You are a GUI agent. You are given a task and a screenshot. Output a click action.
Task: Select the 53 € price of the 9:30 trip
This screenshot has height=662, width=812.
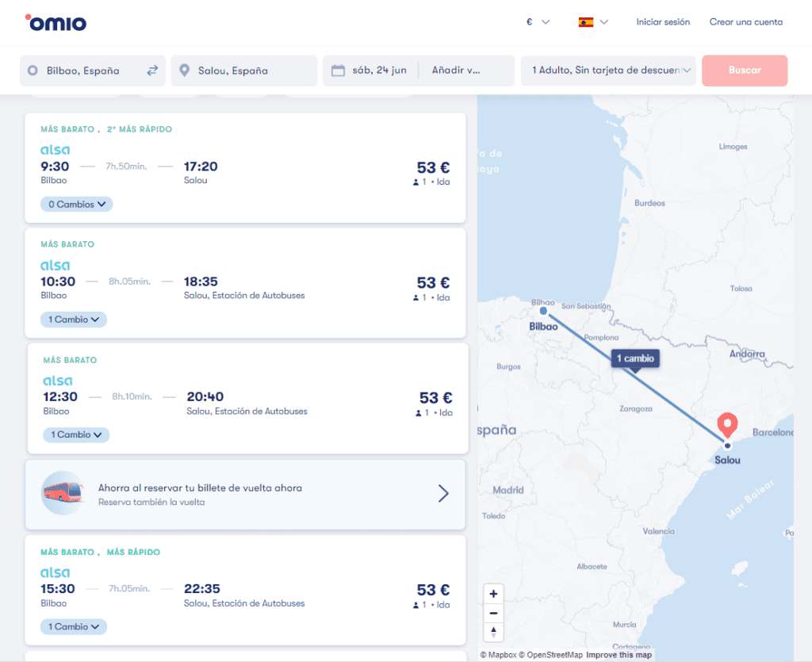[434, 168]
